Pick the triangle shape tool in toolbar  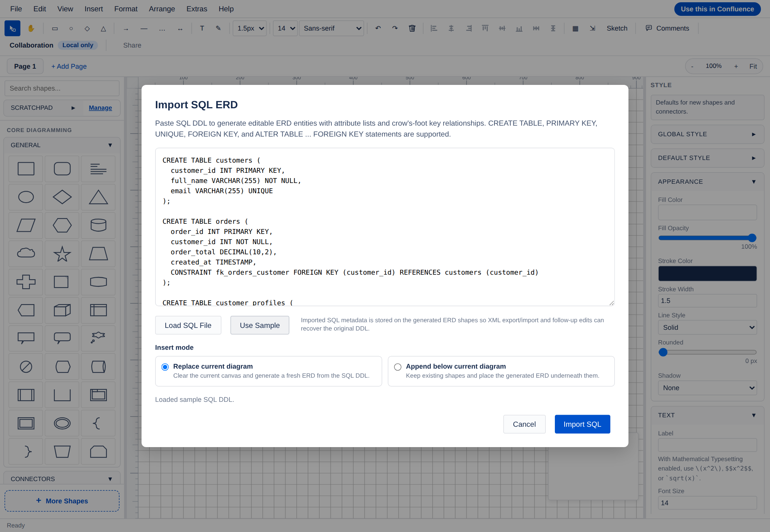(x=103, y=28)
